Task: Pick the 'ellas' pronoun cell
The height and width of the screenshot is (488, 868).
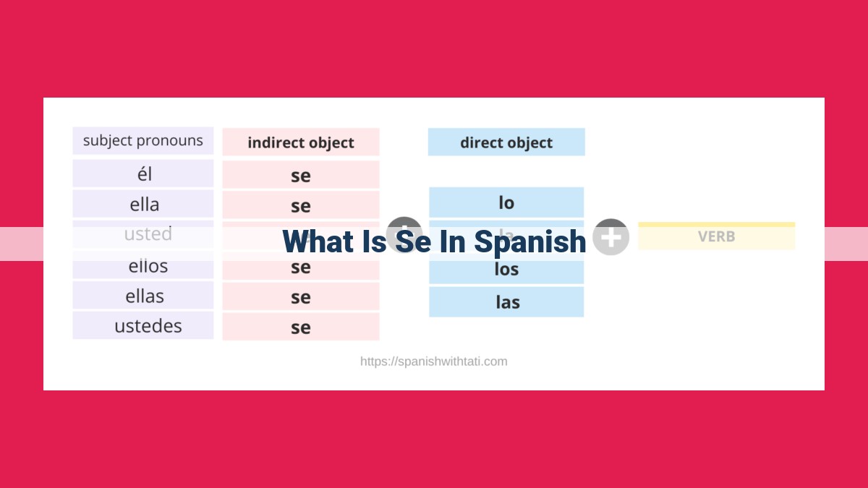Action: click(x=143, y=296)
